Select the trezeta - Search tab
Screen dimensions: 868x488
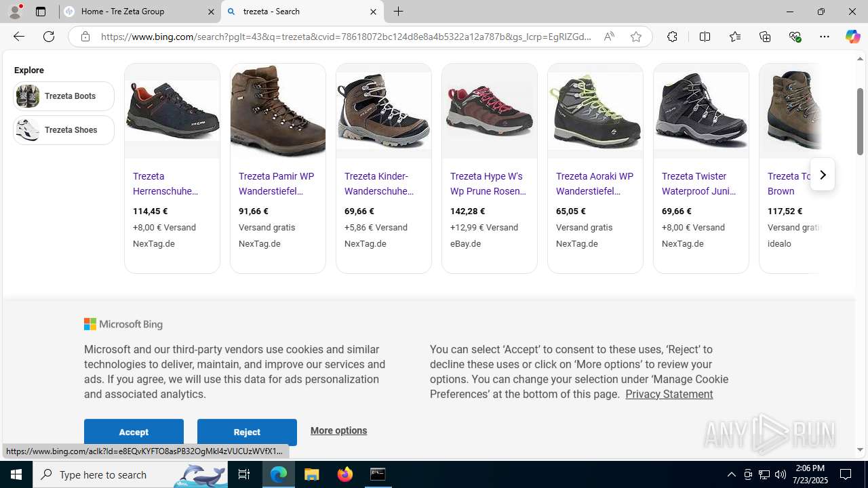point(302,12)
